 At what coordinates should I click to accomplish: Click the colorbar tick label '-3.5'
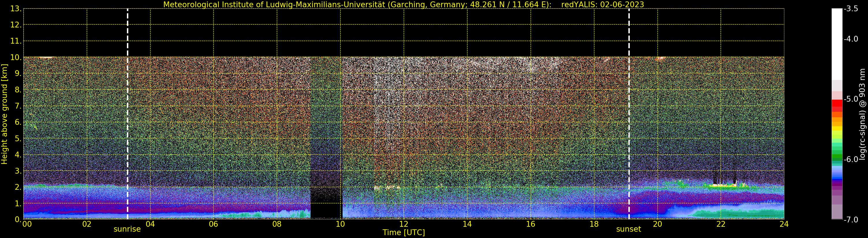point(851,9)
